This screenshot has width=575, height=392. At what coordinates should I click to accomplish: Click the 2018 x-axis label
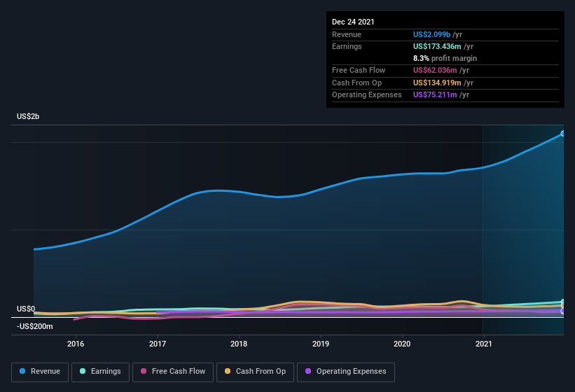pyautogui.click(x=239, y=344)
